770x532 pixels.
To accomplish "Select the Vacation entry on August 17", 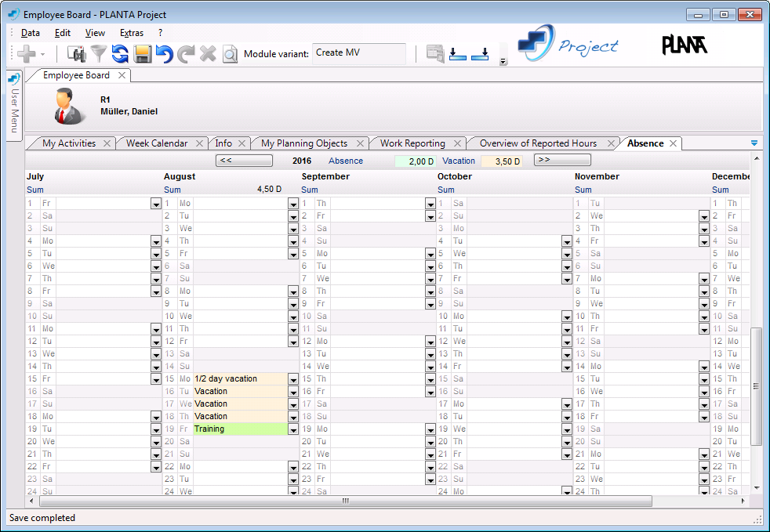I will click(x=240, y=404).
